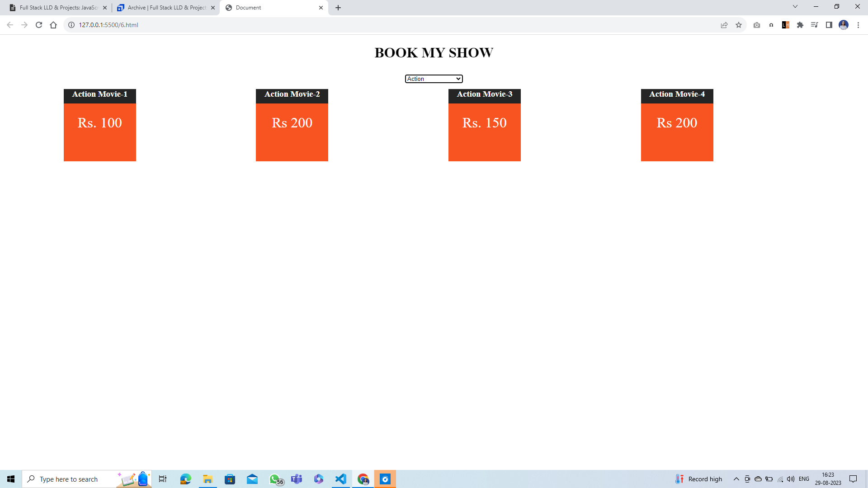
Task: Go back to previous page
Action: click(x=10, y=25)
